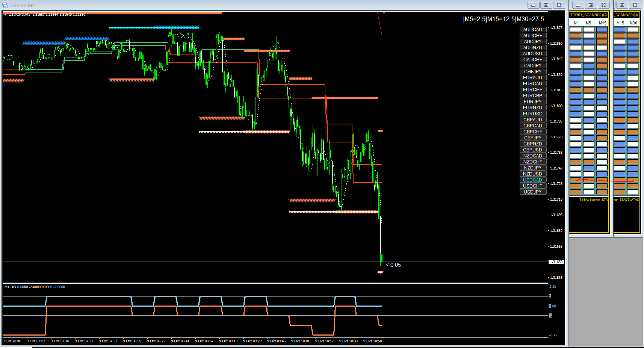Pick the NZDUSD button
Screen dimensions: 644x348
click(x=533, y=174)
